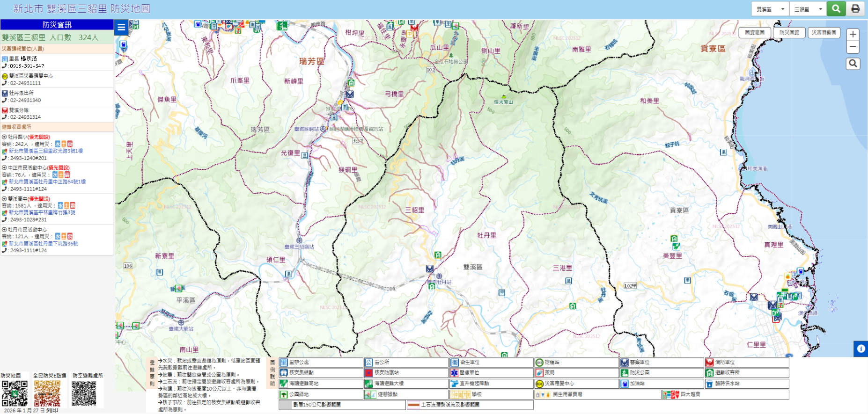Click the 全民防災E點通 QR code

(47, 394)
